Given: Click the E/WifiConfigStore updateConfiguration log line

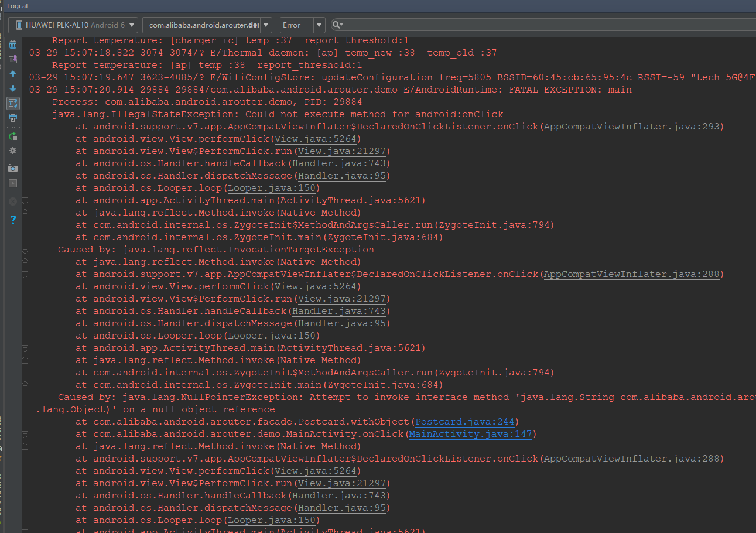Looking at the screenshot, I should (x=392, y=77).
